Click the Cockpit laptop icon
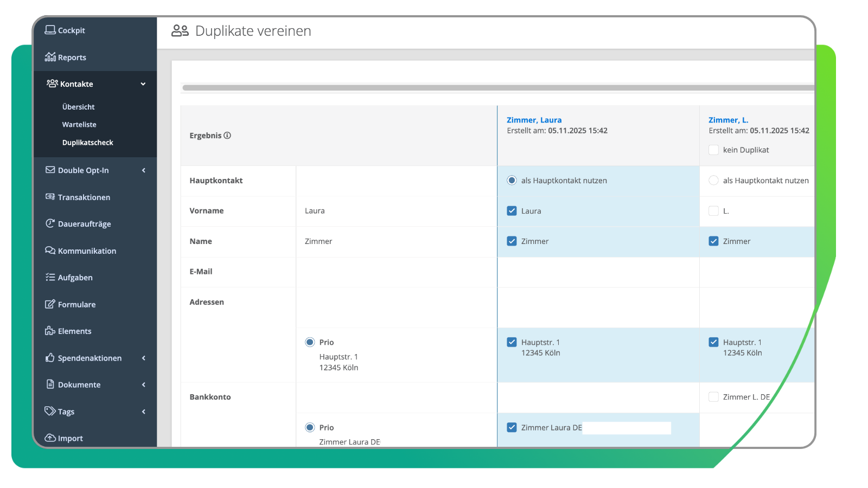Image resolution: width=868 pixels, height=488 pixels. (50, 30)
